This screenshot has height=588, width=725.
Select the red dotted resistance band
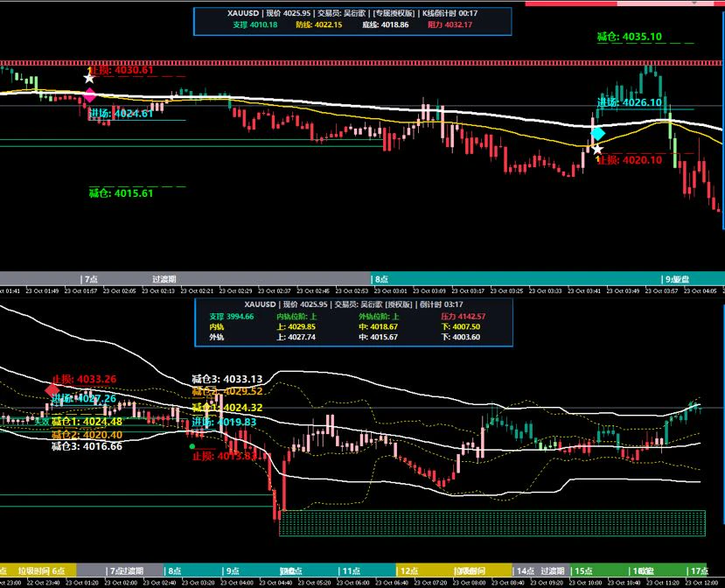pyautogui.click(x=362, y=62)
